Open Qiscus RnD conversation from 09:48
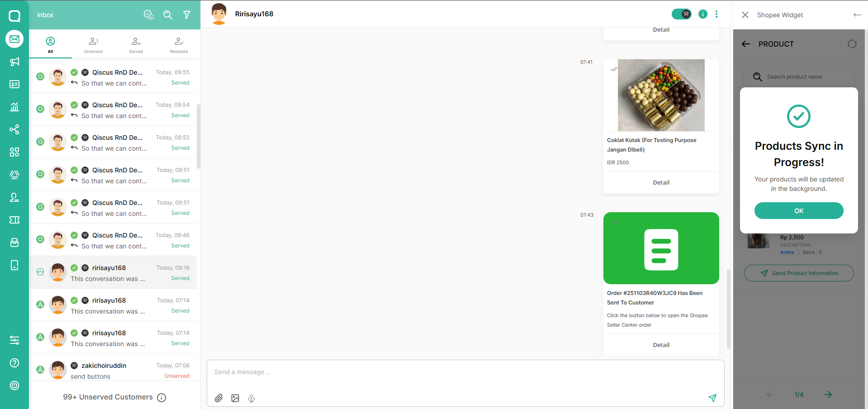 tap(113, 240)
